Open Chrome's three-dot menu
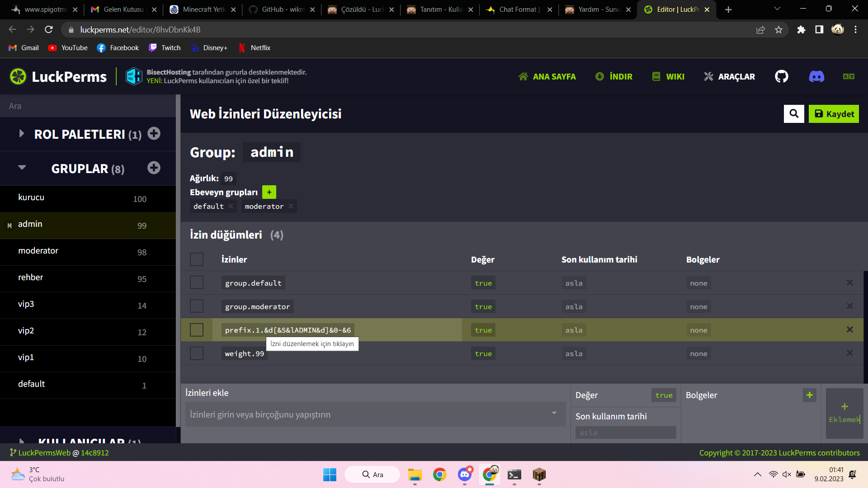868x488 pixels. 855,30
